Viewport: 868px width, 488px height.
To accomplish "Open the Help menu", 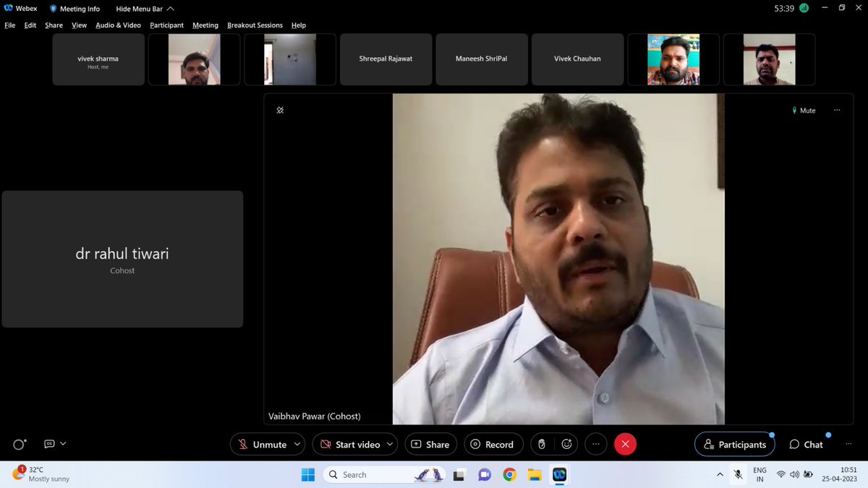I will (x=299, y=25).
